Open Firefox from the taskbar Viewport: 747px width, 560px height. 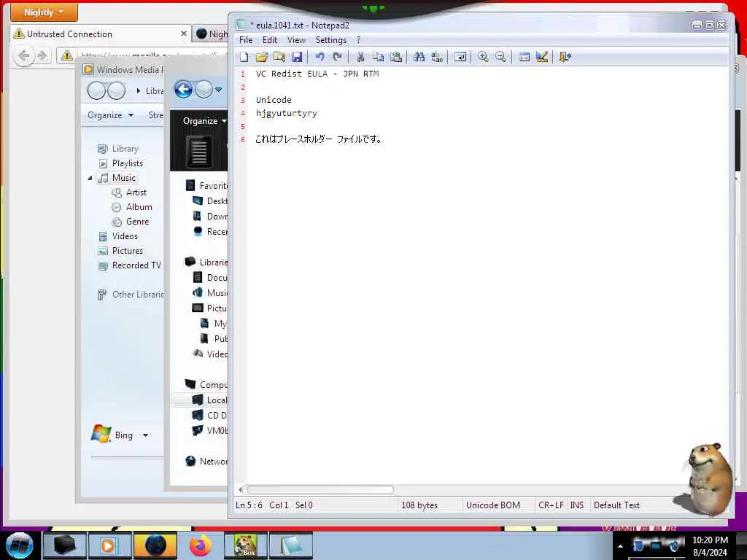[x=201, y=545]
